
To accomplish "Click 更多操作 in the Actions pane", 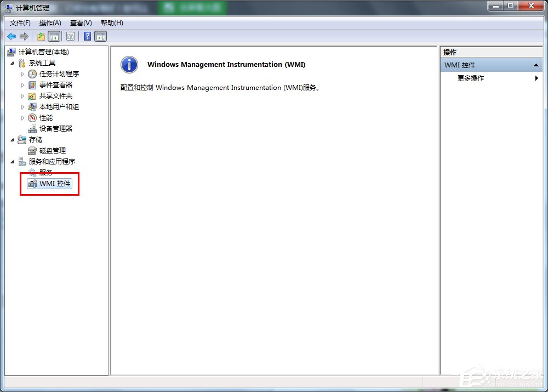I will 471,78.
